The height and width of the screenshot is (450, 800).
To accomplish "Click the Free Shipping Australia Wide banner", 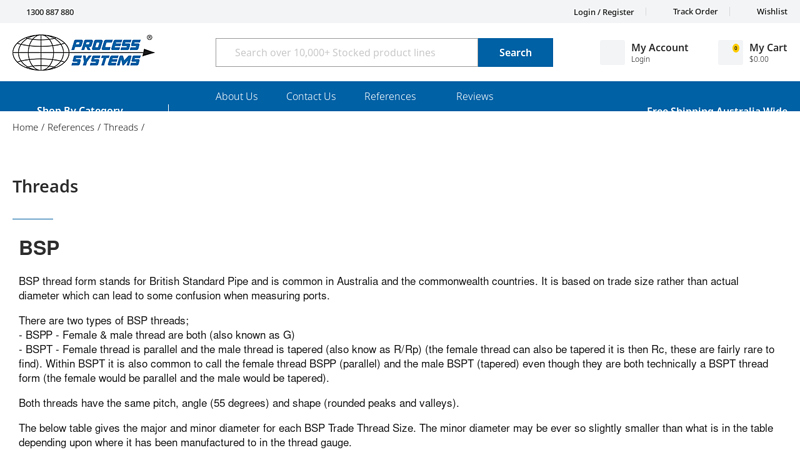I will 716,109.
